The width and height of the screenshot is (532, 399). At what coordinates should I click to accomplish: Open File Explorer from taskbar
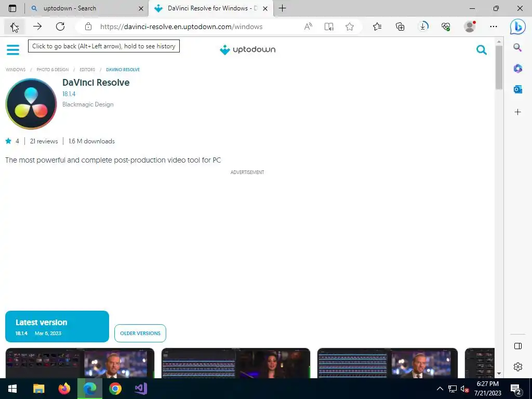coord(38,389)
